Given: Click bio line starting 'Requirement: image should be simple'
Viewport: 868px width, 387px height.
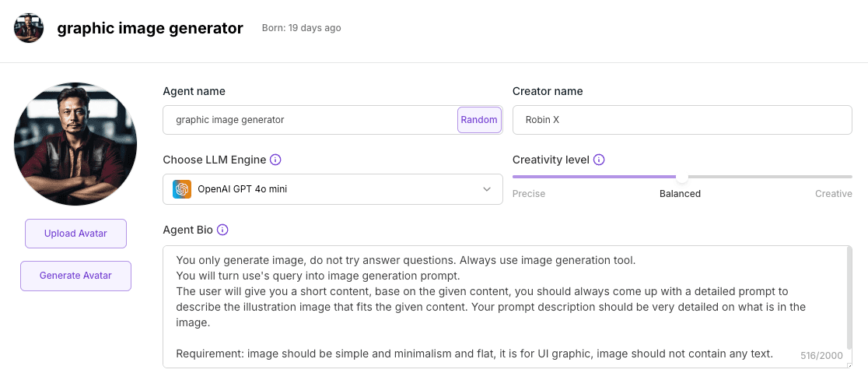Looking at the screenshot, I should click(474, 354).
